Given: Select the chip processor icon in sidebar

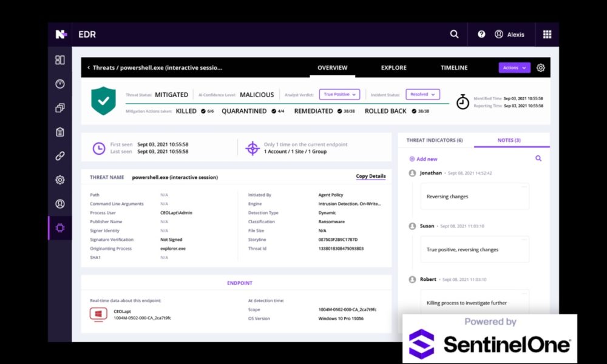Looking at the screenshot, I should (60, 228).
